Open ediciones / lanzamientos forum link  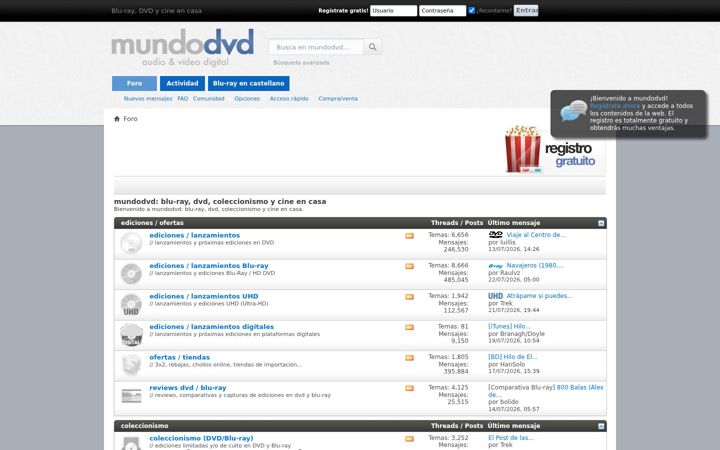click(x=195, y=235)
